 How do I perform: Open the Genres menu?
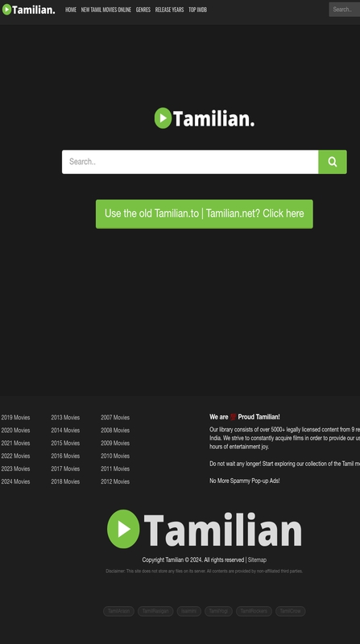[x=143, y=10]
